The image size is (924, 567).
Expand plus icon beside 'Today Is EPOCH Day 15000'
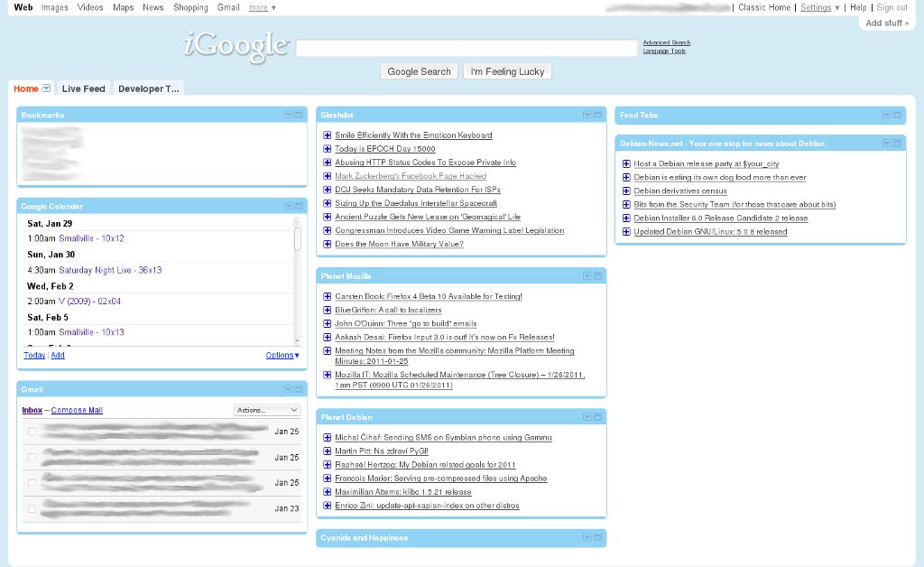[x=327, y=149]
